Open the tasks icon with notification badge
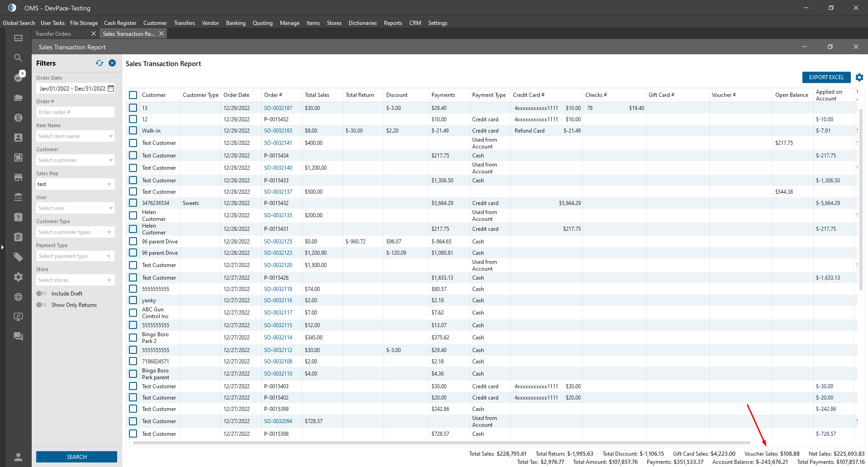Screen dimensions: 868x467 pos(19,77)
